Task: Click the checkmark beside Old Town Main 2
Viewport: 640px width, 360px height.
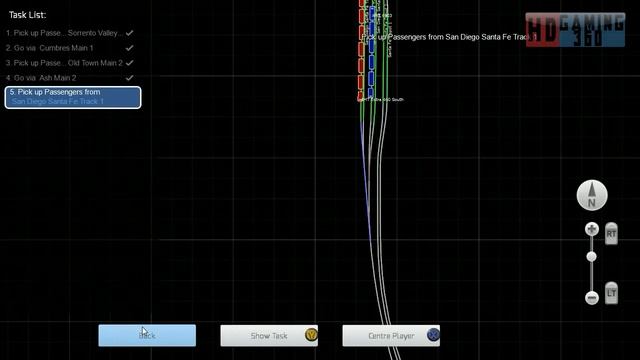Action: pos(129,63)
